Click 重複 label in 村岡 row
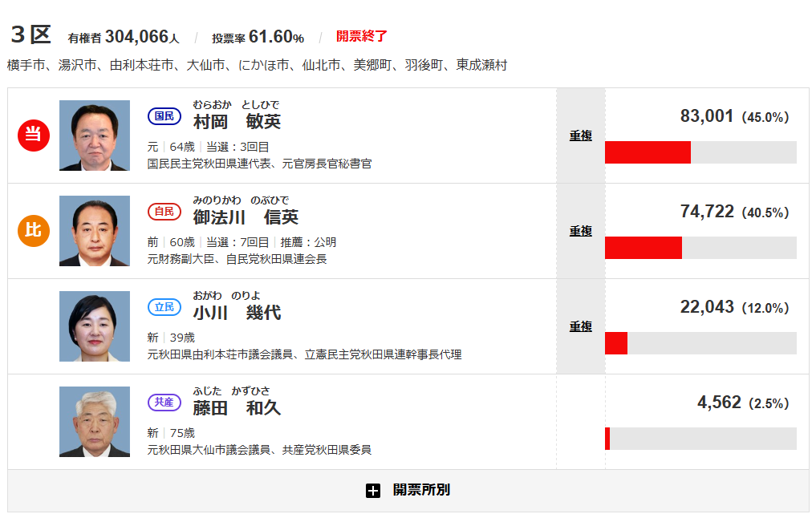 coord(581,136)
